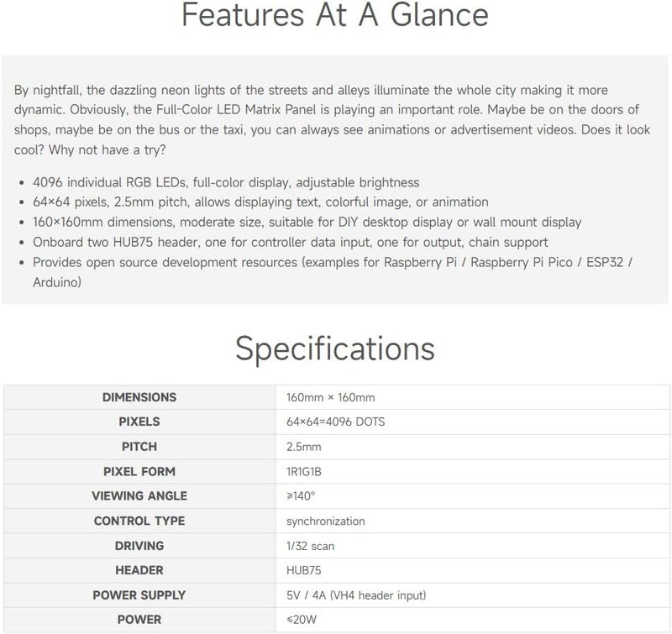Click the "Onboard two HUB75 header" bullet
This screenshot has width=672, height=634.
[x=288, y=243]
